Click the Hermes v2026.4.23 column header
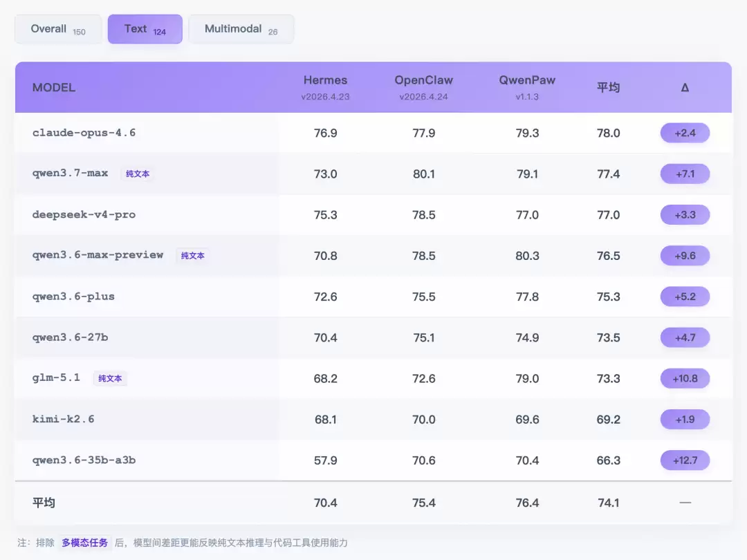This screenshot has width=747, height=560. pos(325,88)
